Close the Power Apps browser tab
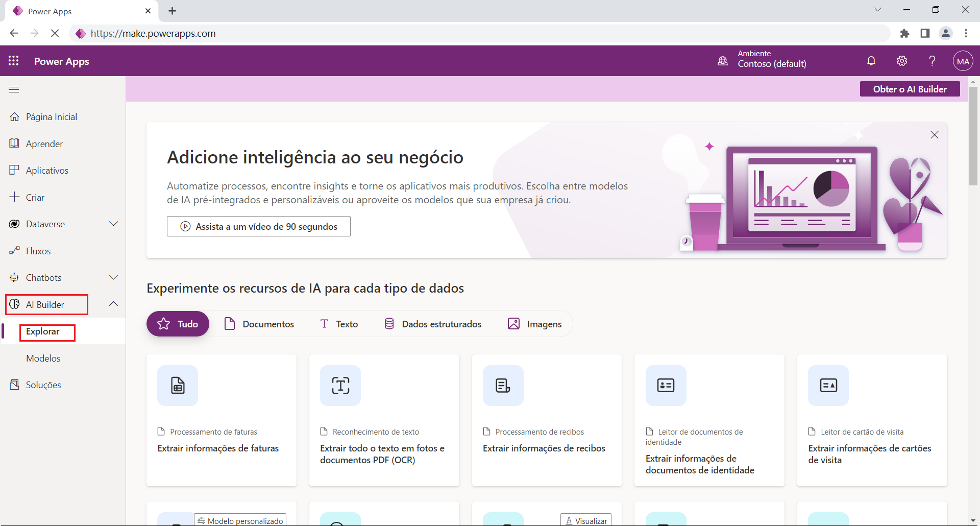Image resolution: width=980 pixels, height=526 pixels. coord(148,11)
